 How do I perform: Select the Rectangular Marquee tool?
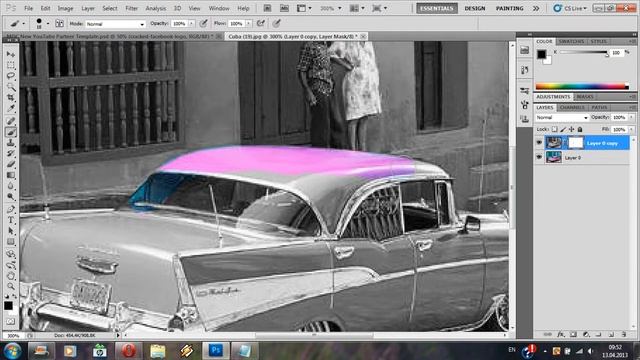tap(11, 65)
